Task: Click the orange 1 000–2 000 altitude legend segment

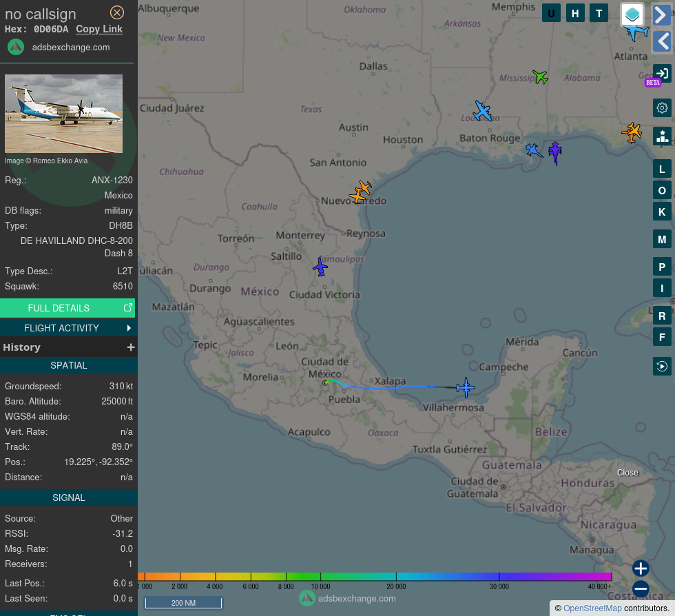Action: tap(163, 576)
